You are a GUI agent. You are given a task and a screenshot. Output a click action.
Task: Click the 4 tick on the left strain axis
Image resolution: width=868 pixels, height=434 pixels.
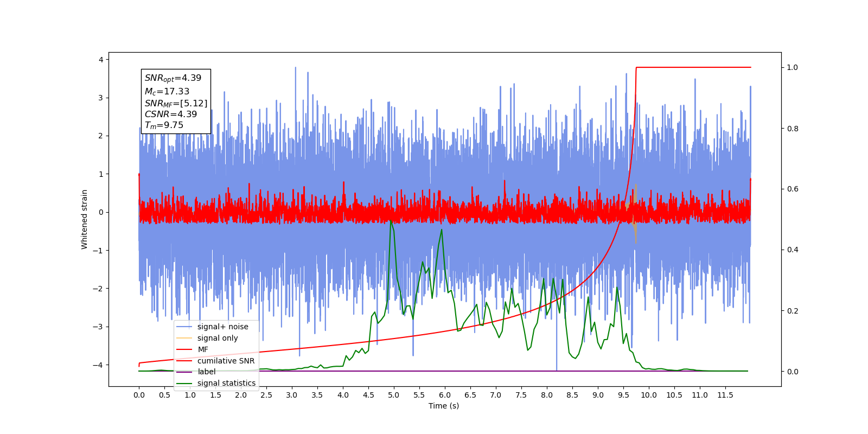tap(101, 60)
